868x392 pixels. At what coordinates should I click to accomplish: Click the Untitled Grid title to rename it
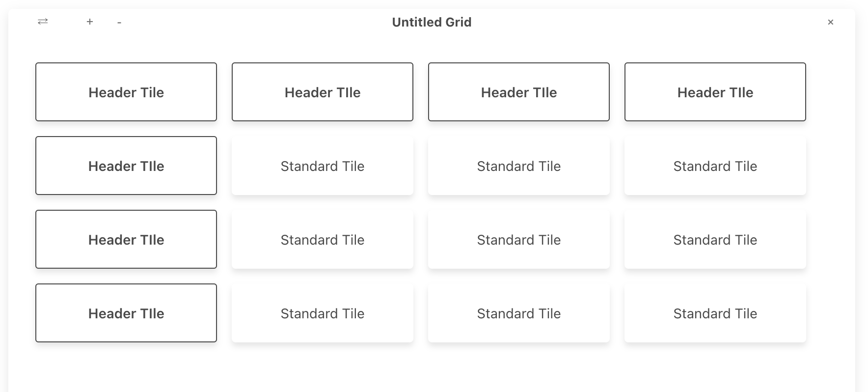click(432, 22)
